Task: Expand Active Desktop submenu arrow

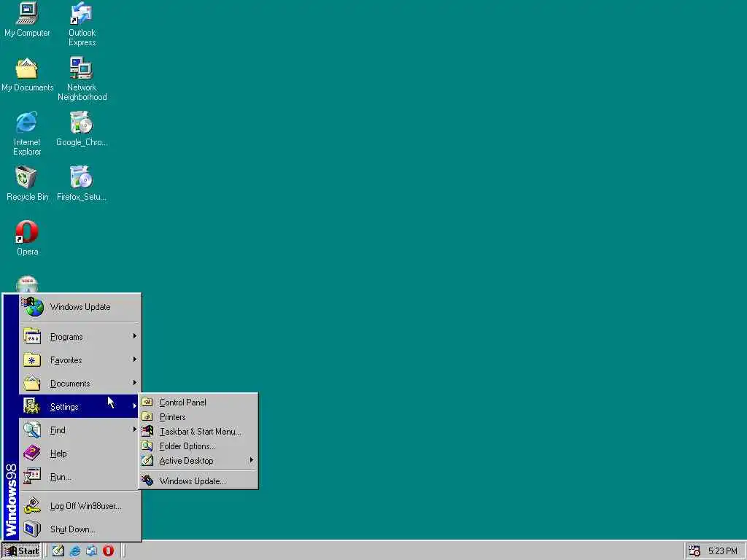Action: tap(252, 460)
